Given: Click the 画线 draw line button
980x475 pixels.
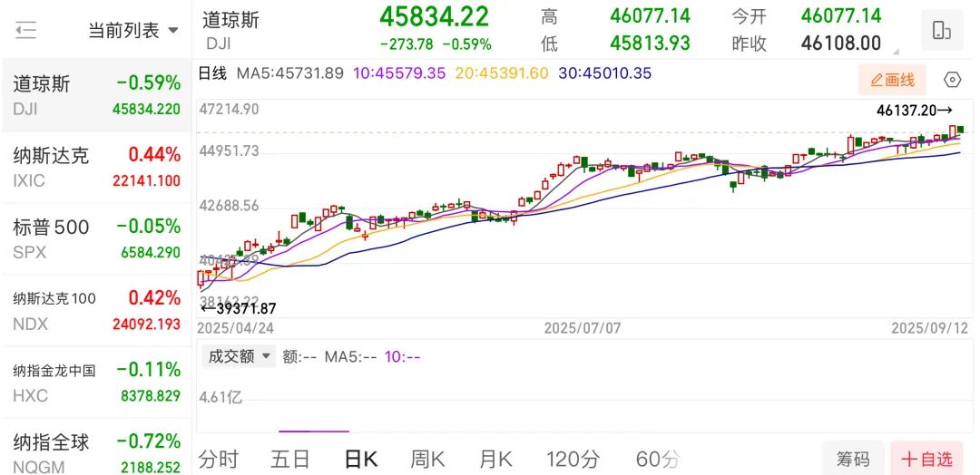Looking at the screenshot, I should 892,80.
